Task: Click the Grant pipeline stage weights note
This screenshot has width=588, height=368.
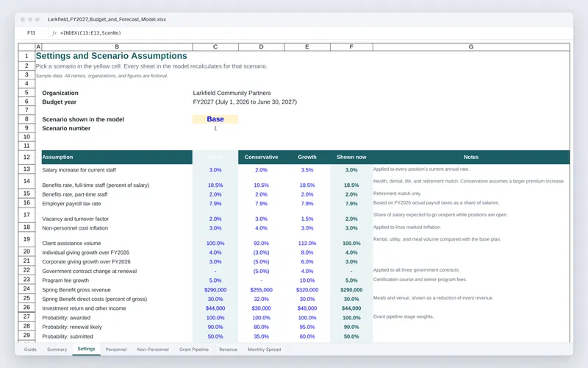Action: [x=403, y=316]
